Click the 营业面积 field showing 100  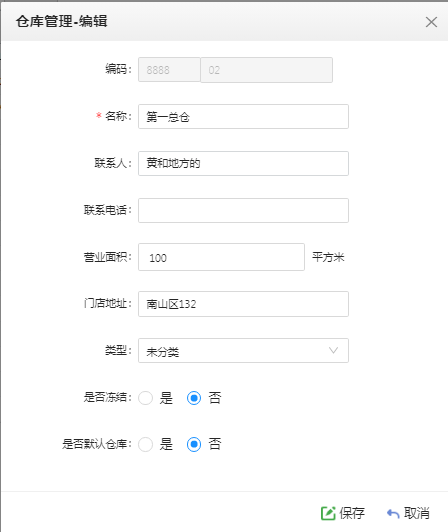[x=221, y=257]
